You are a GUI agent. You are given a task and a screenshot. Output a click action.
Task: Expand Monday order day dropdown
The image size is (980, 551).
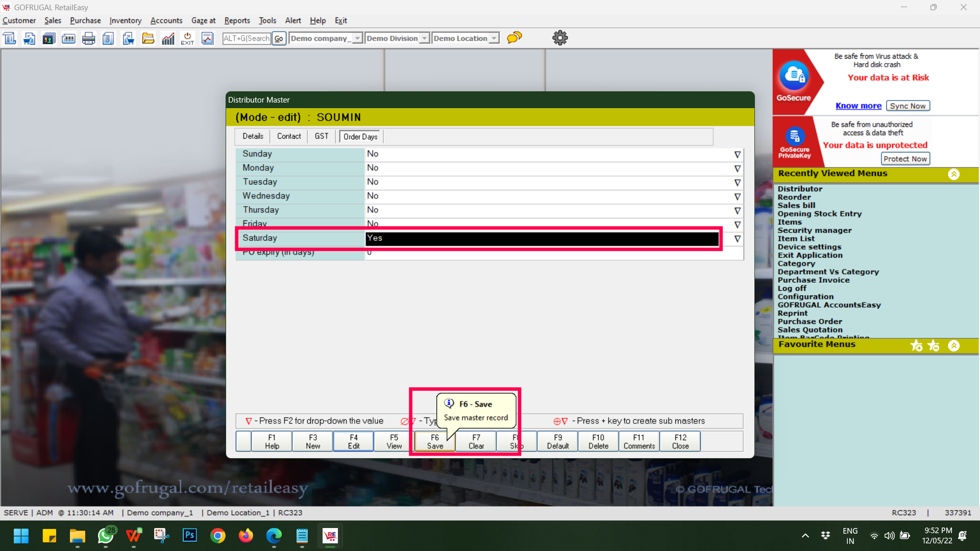coord(738,167)
